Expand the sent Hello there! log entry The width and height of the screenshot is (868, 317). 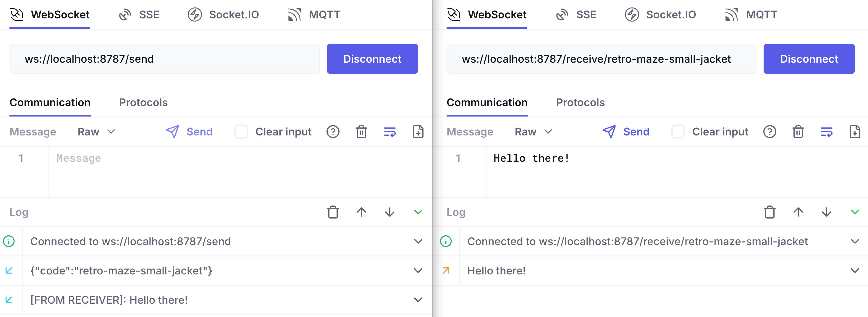coord(855,271)
